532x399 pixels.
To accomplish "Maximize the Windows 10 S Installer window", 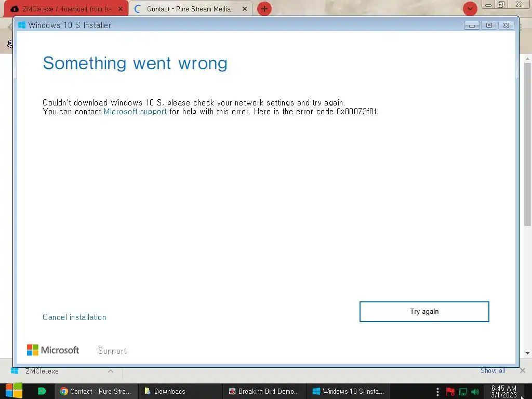I will [489, 25].
